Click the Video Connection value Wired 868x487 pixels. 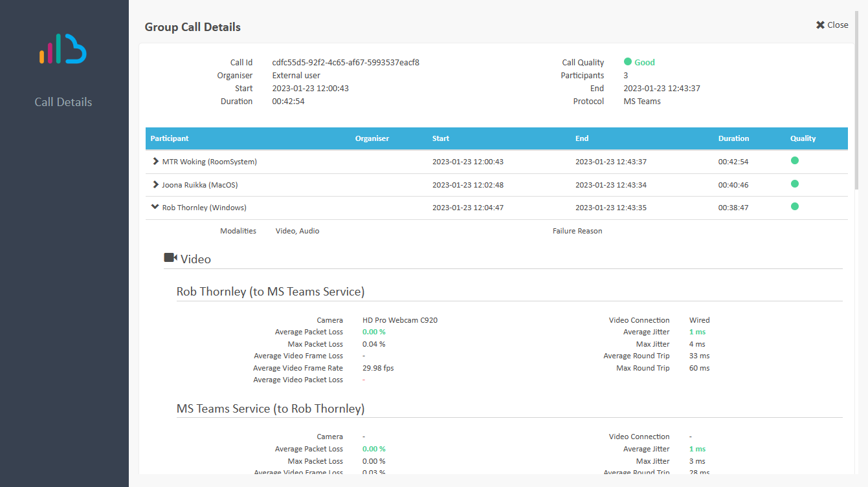[x=700, y=320]
